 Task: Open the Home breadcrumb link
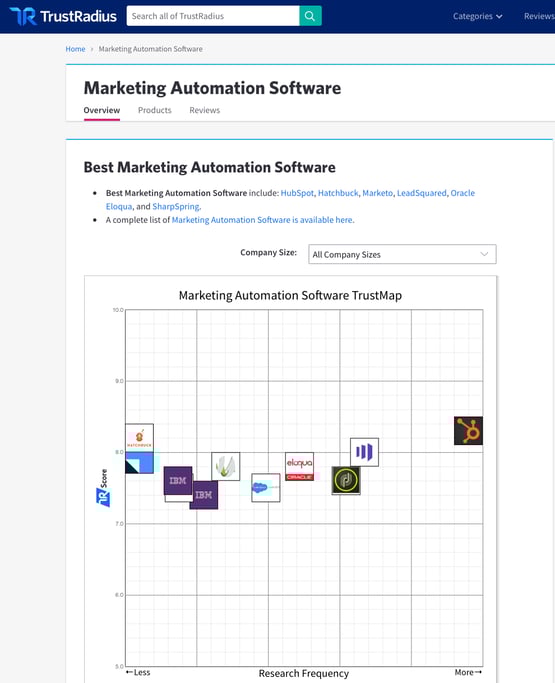coord(75,49)
